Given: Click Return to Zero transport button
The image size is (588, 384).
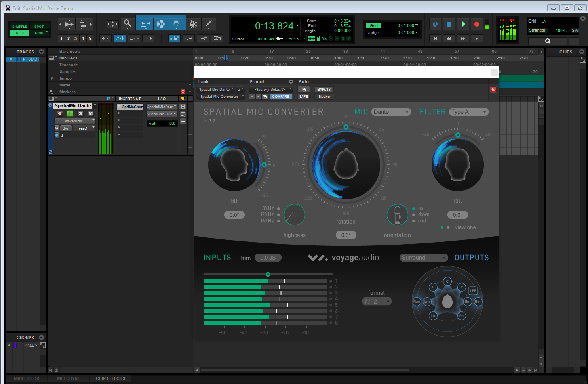Looking at the screenshot, I should click(x=435, y=38).
